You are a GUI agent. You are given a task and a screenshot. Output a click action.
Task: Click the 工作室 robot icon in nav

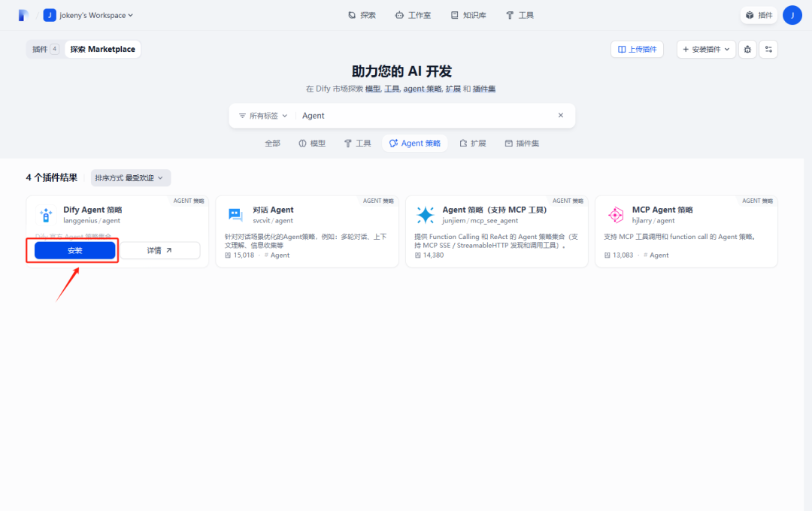398,16
